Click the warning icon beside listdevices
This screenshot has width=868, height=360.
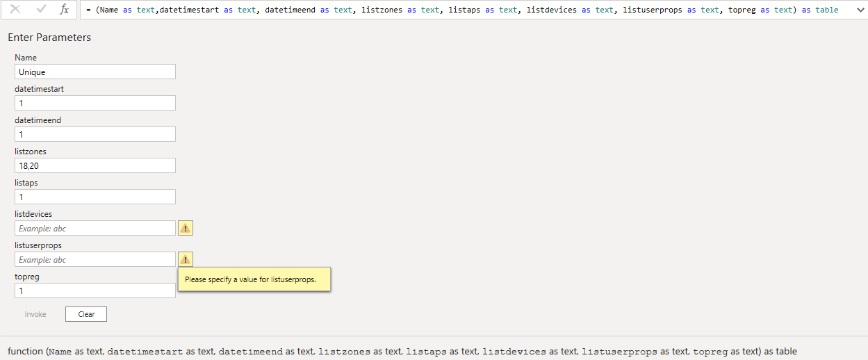[x=186, y=228]
